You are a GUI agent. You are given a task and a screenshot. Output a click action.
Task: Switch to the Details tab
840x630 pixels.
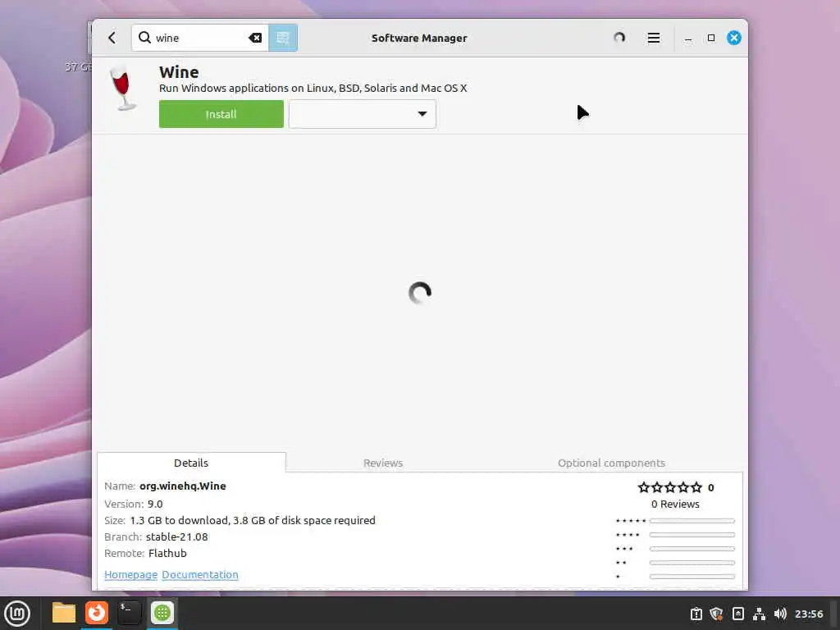coord(191,463)
